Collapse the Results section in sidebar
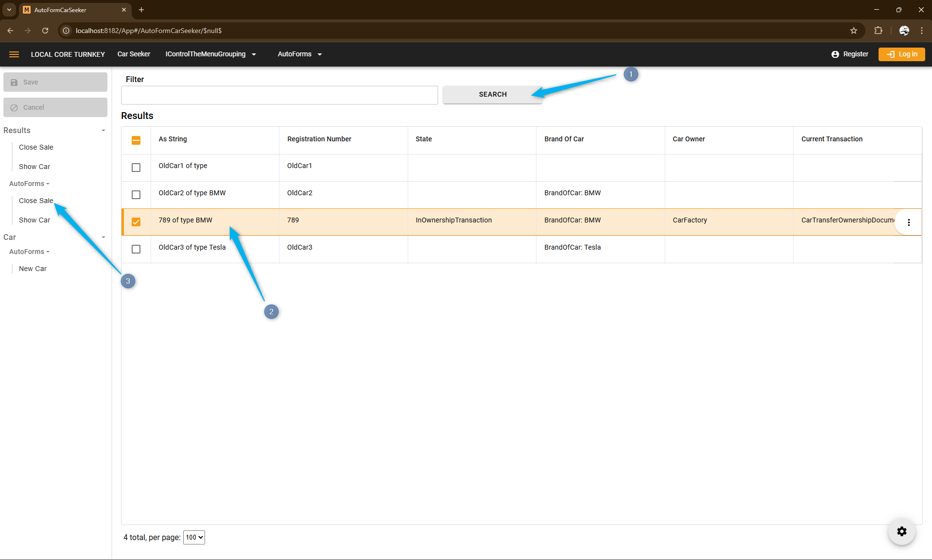 [103, 130]
